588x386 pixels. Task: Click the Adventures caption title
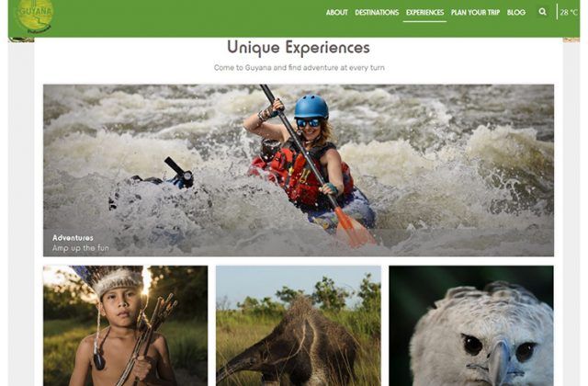point(73,238)
